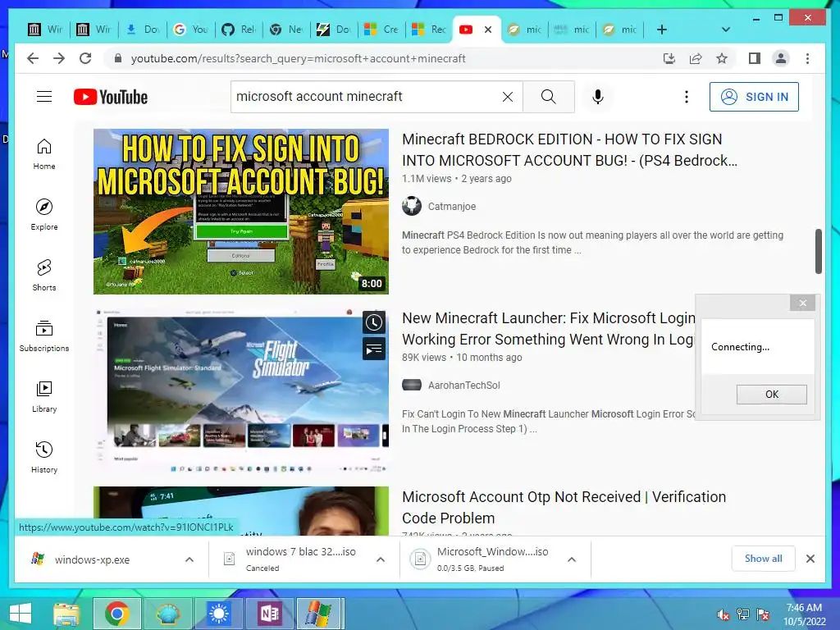The height and width of the screenshot is (630, 840).
Task: Open the Minecraft BEDROCK EDITION video title
Action: [569, 150]
